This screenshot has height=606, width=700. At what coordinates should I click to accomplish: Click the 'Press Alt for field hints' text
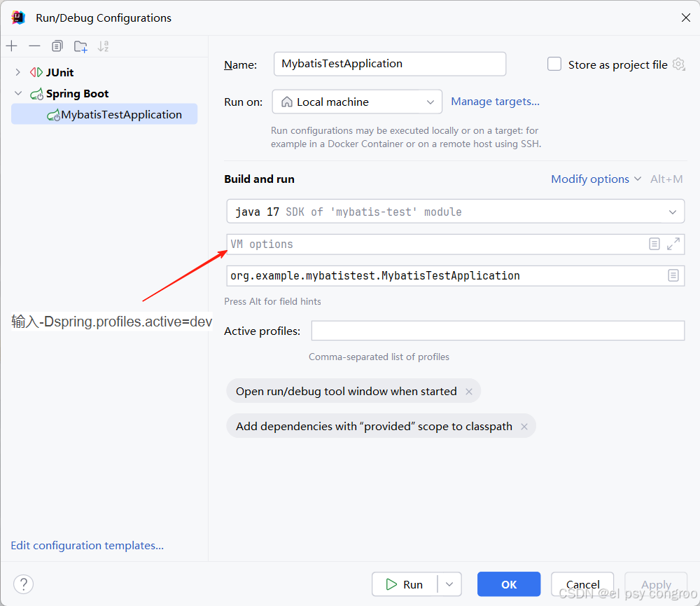click(x=272, y=302)
